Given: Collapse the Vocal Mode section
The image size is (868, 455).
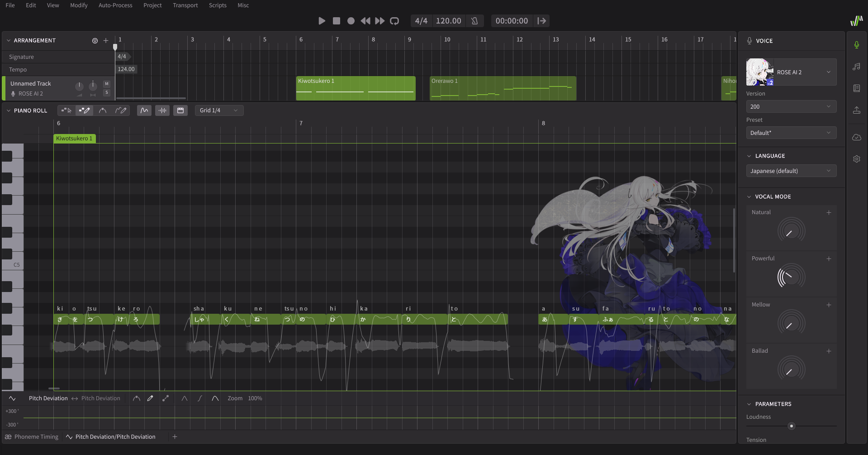Looking at the screenshot, I should point(749,196).
